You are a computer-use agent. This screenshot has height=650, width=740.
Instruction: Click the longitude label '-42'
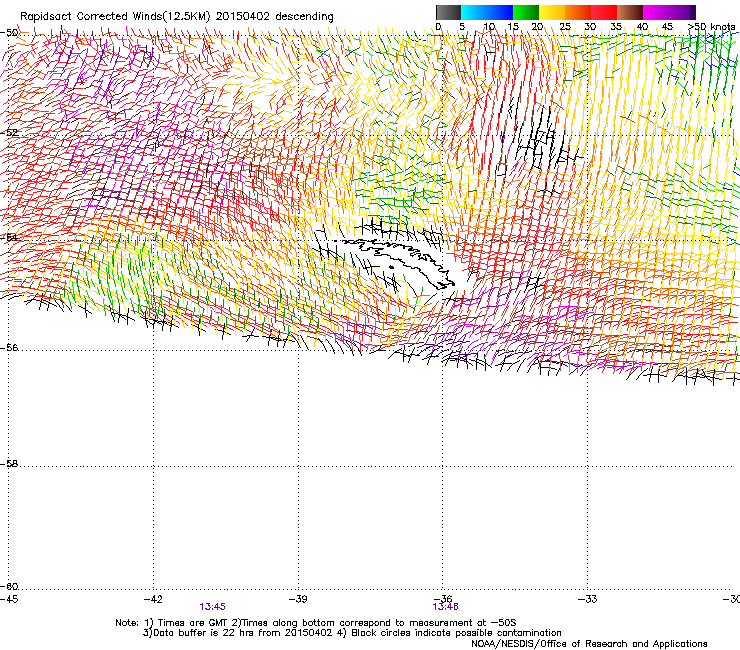pos(153,599)
